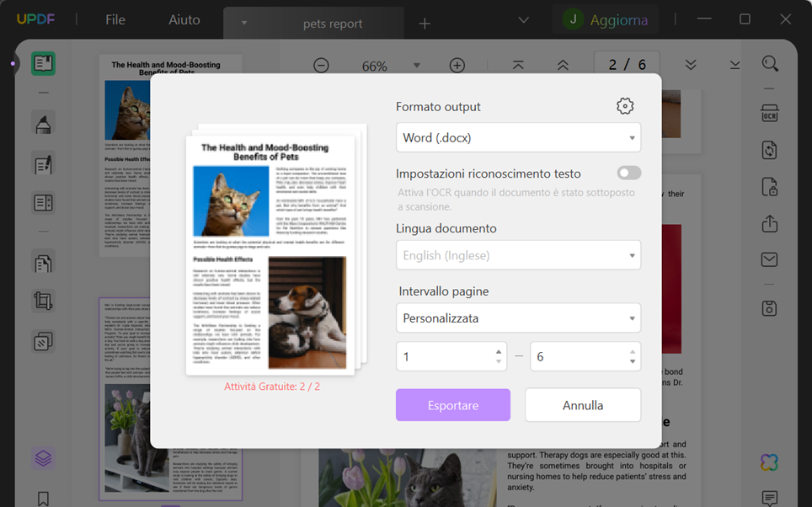Open the Form preparation tool in the sidebar

coord(43,202)
